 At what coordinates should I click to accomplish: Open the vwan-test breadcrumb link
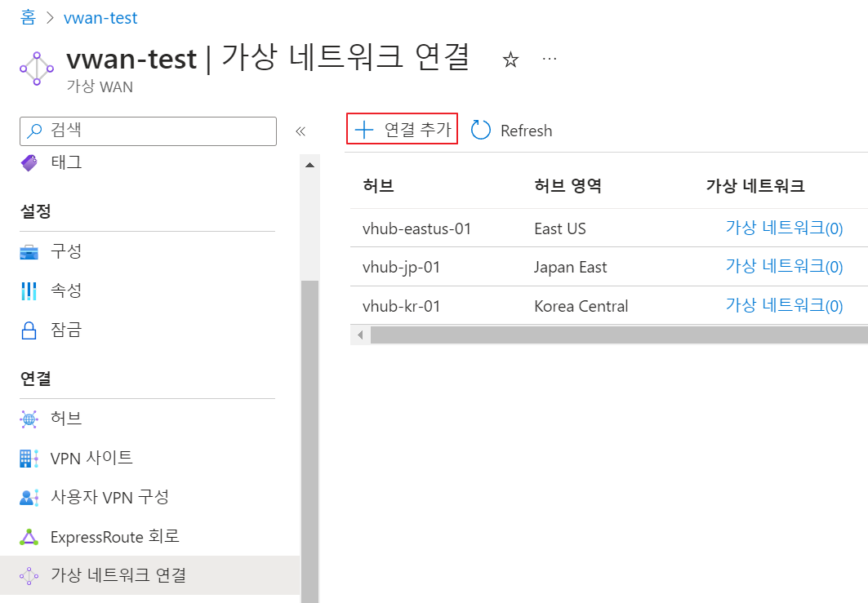(x=100, y=18)
